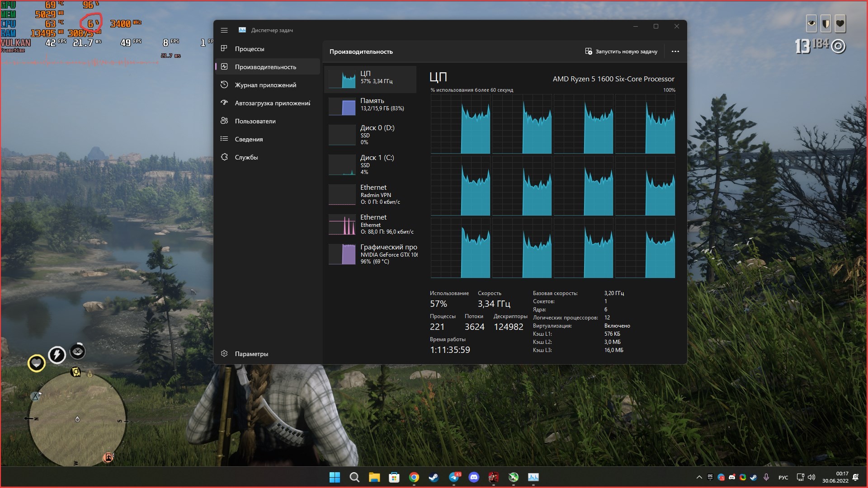Click the 124982 handles value

[x=509, y=327]
